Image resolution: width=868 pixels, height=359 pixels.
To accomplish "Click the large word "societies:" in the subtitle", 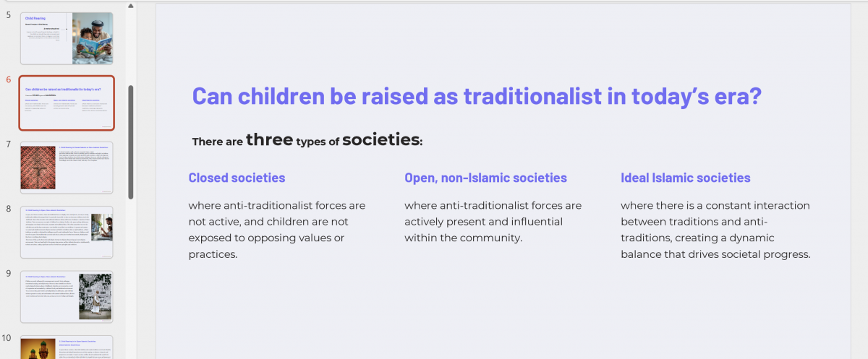I will click(x=382, y=139).
